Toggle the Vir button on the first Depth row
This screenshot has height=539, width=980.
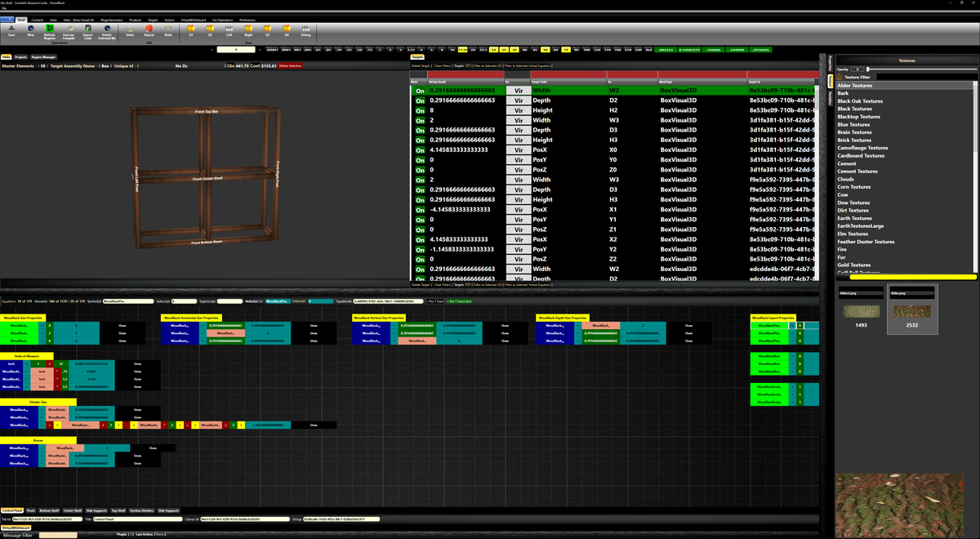[519, 100]
